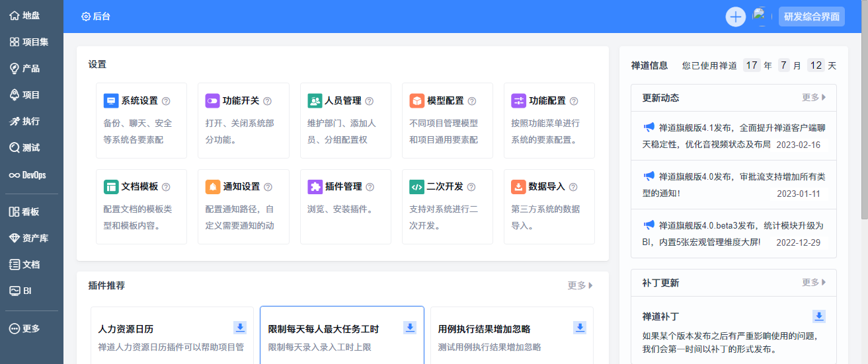Click the blue 系统设置 icon
868x364 pixels.
111,101
